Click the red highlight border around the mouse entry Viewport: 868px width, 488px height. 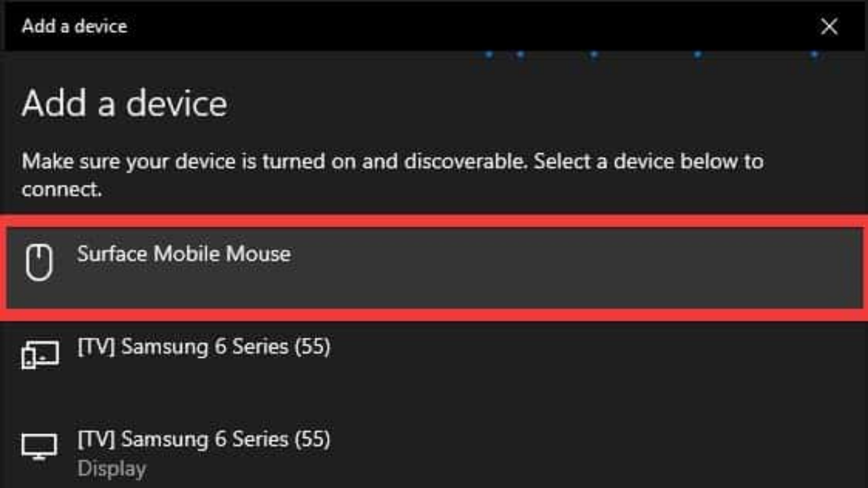coord(434,221)
